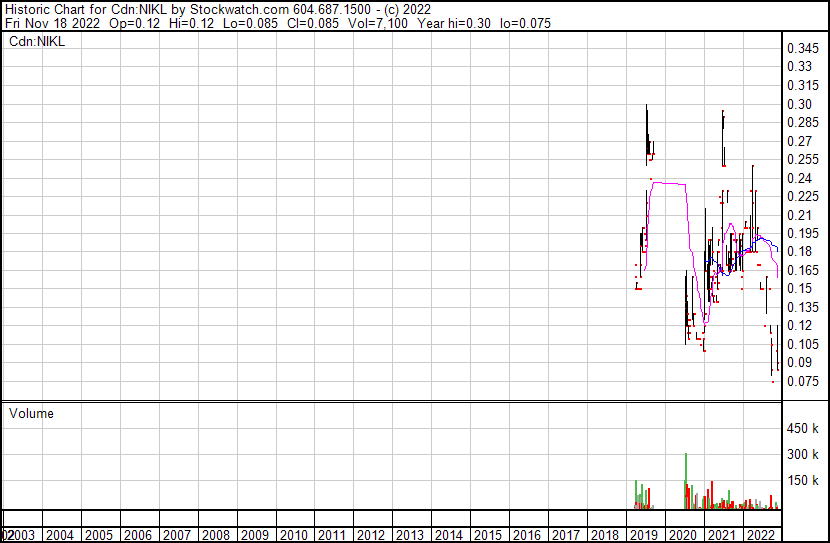Click the 2019 price spike peak at 0.30
The height and width of the screenshot is (543, 830).
(x=647, y=106)
